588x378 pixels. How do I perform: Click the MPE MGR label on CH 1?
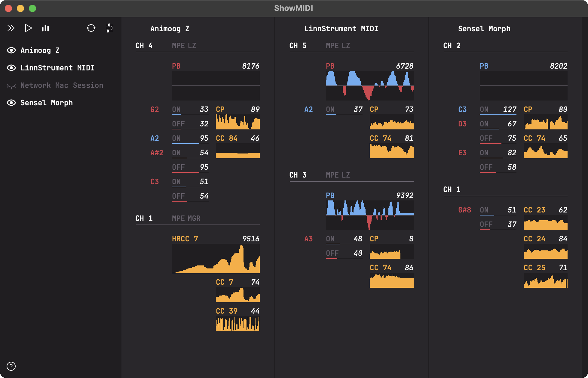pyautogui.click(x=186, y=218)
